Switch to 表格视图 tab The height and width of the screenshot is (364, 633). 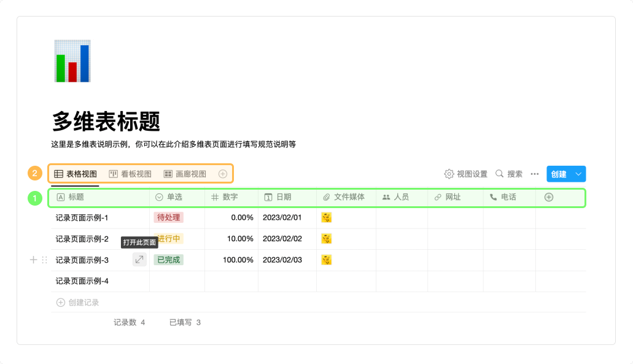[x=76, y=174]
